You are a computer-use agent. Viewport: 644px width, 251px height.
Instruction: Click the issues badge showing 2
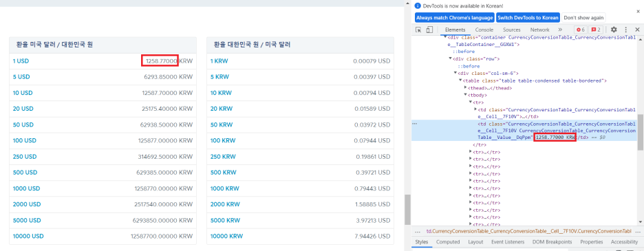click(x=596, y=30)
